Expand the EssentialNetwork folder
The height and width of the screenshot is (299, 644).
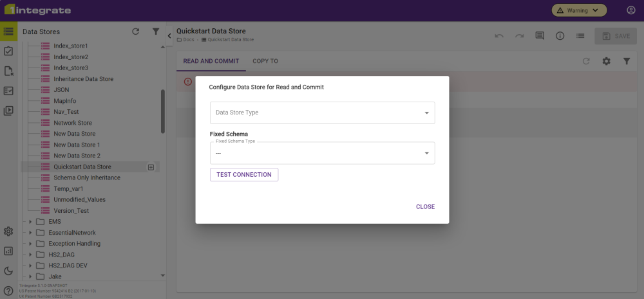coord(30,233)
